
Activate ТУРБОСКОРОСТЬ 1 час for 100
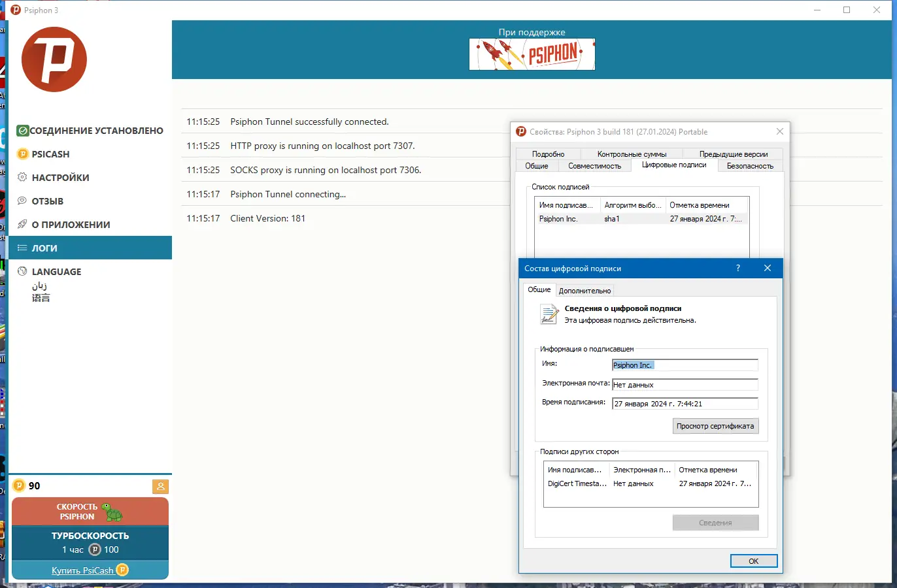click(x=90, y=543)
